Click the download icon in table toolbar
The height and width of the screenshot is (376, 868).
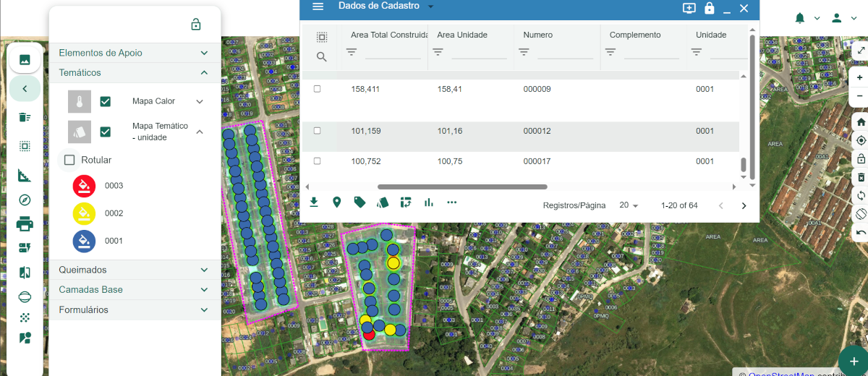[x=314, y=202]
